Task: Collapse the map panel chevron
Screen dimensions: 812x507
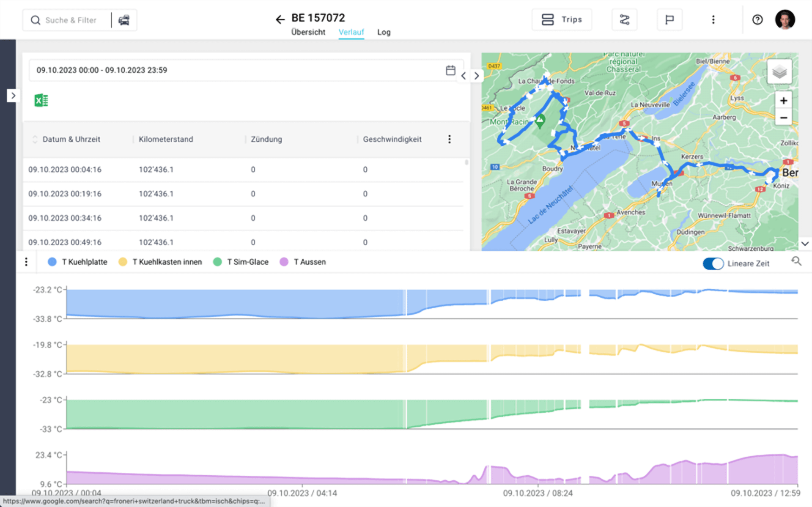Action: coord(805,244)
